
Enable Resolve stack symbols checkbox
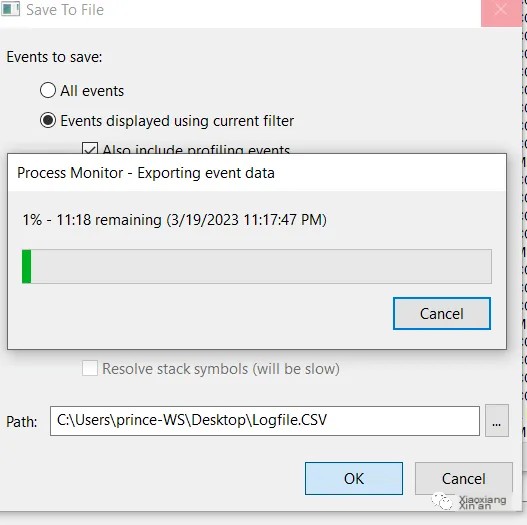(90, 368)
